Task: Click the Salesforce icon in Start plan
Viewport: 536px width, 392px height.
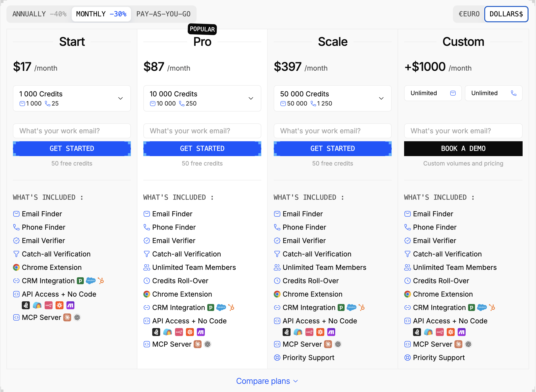Action: 91,281
